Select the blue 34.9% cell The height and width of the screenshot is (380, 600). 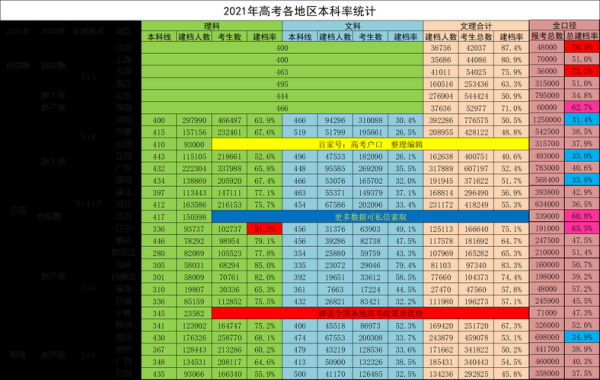tap(582, 337)
